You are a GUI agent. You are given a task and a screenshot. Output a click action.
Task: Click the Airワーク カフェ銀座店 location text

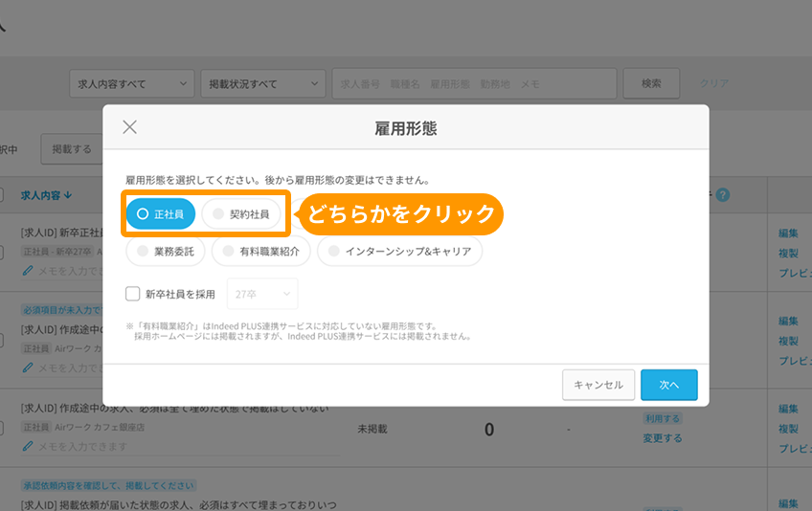[x=100, y=427]
